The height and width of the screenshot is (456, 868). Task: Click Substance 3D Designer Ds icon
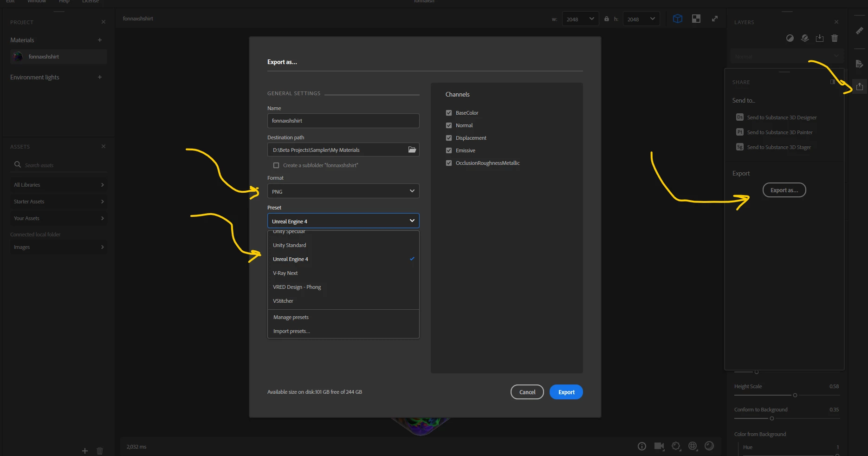click(740, 117)
